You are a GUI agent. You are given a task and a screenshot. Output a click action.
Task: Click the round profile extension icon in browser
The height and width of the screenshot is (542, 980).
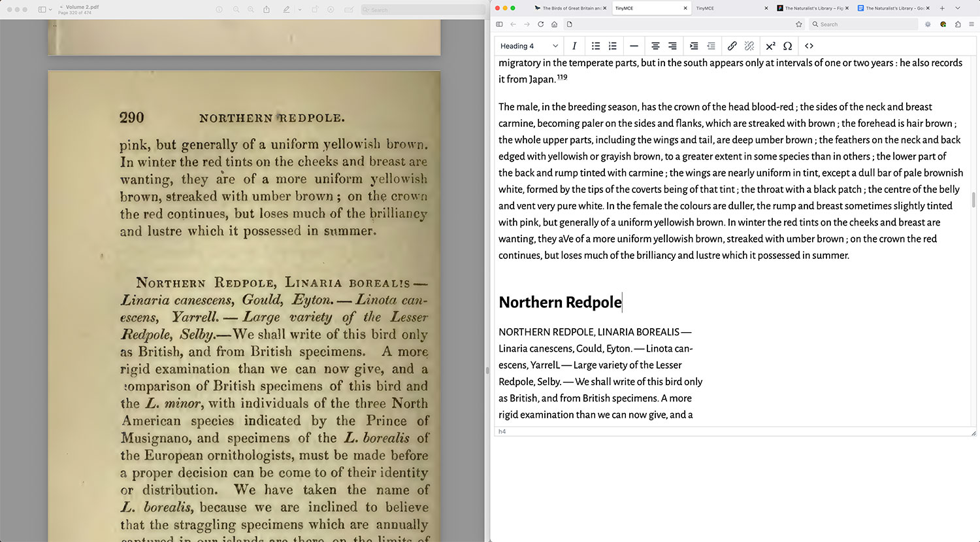[x=943, y=24]
